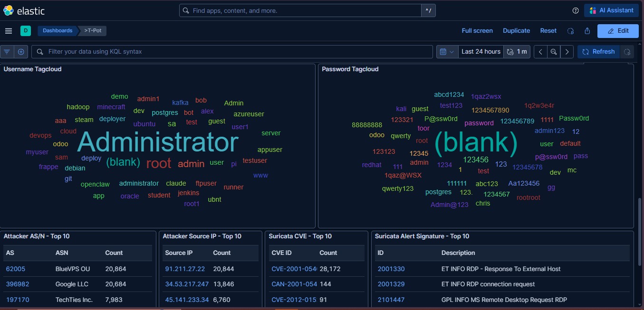Go to the Dashboards breadcrumb

coord(58,31)
